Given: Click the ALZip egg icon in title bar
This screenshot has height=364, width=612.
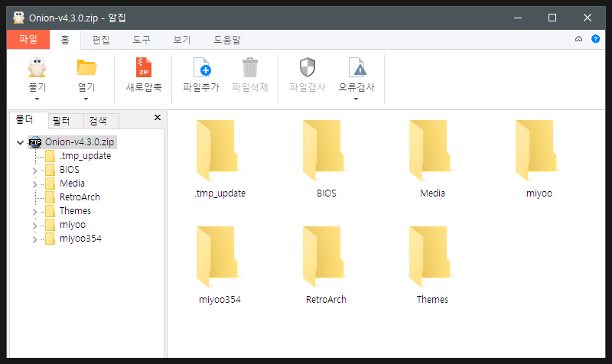Looking at the screenshot, I should pyautogui.click(x=18, y=18).
